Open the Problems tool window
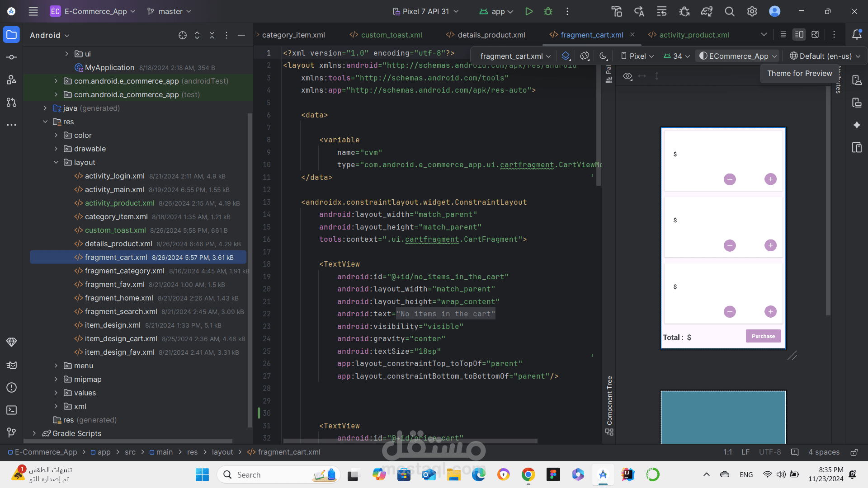 [11, 387]
